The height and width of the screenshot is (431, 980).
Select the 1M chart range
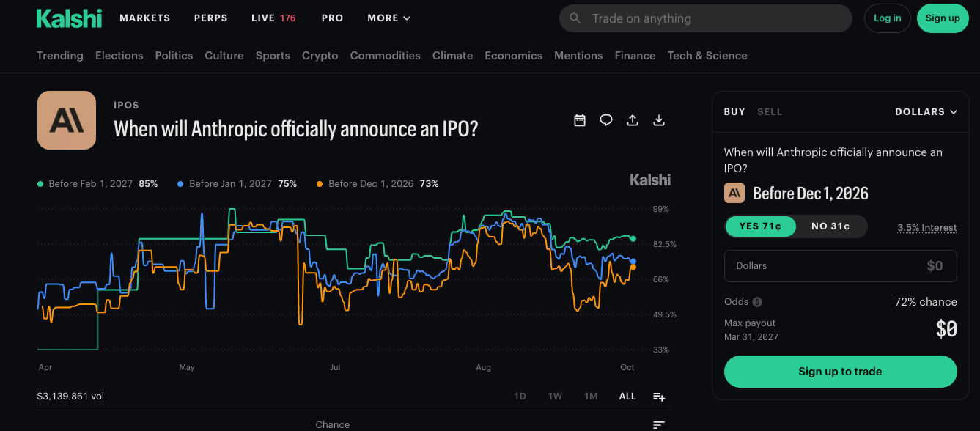pyautogui.click(x=591, y=397)
